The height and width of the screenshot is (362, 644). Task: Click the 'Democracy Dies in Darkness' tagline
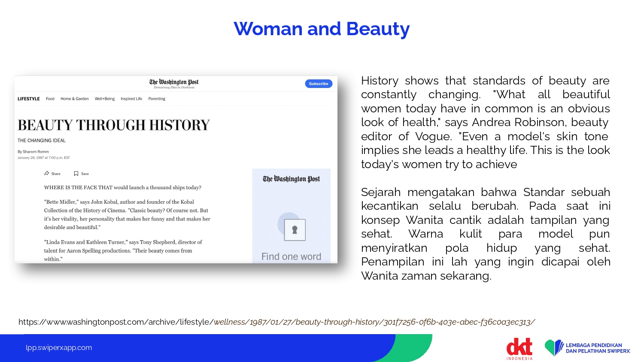point(174,87)
